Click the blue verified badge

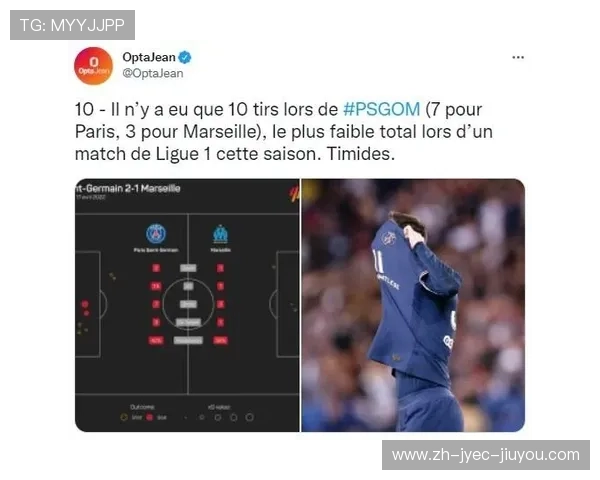pyautogui.click(x=185, y=57)
